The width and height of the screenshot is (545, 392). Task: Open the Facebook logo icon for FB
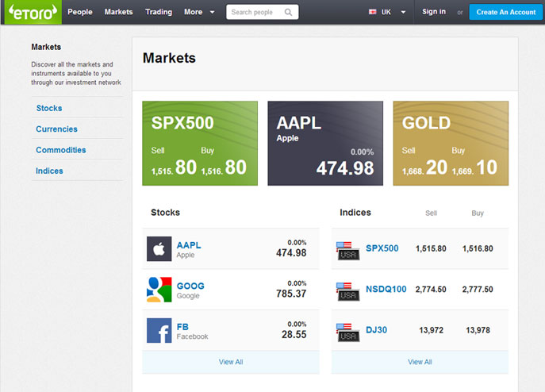pos(159,330)
